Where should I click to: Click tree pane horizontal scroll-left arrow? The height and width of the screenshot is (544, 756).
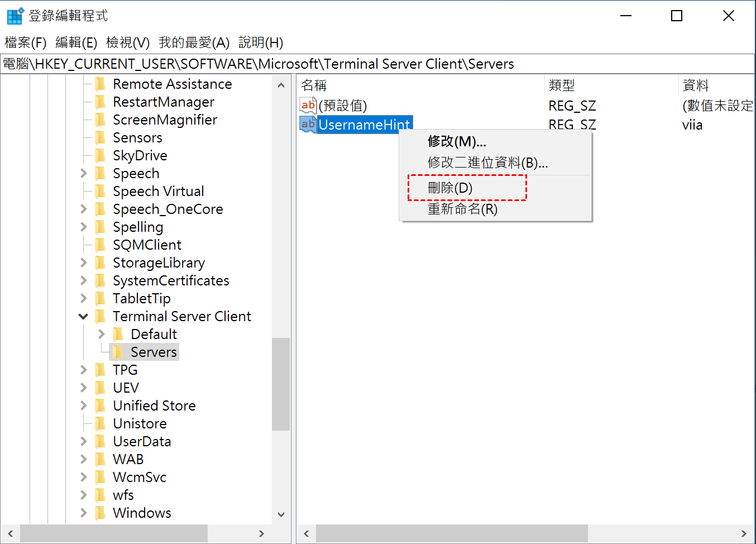point(11,533)
